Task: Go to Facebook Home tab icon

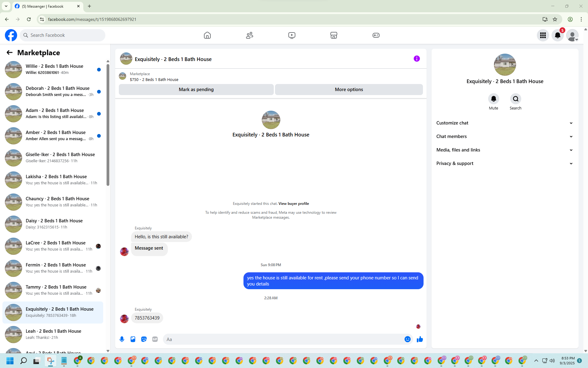Action: point(207,35)
